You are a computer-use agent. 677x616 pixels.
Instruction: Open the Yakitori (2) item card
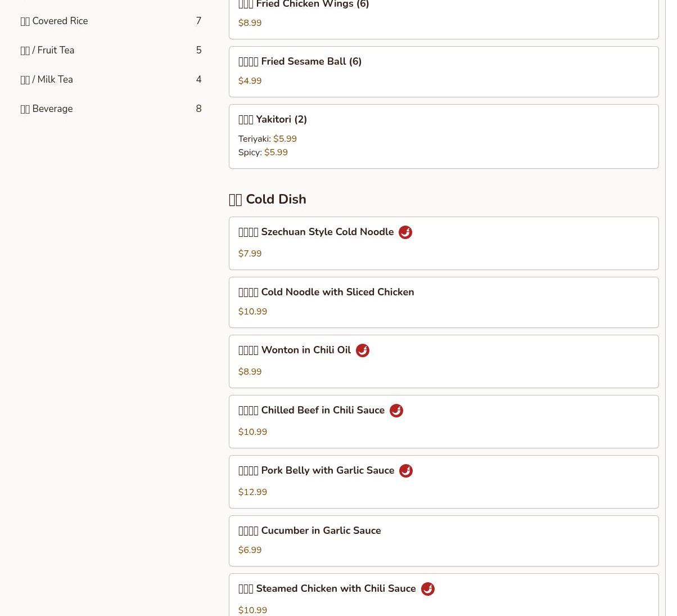pyautogui.click(x=444, y=136)
